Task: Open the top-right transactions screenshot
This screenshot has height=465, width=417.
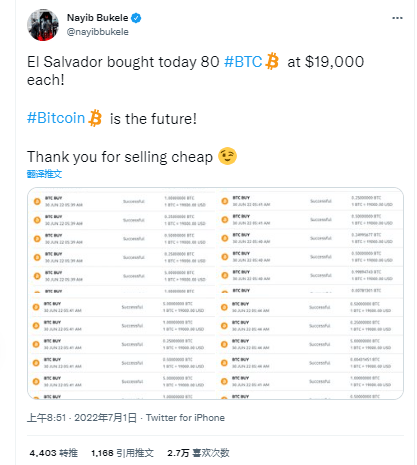Action: pos(310,241)
